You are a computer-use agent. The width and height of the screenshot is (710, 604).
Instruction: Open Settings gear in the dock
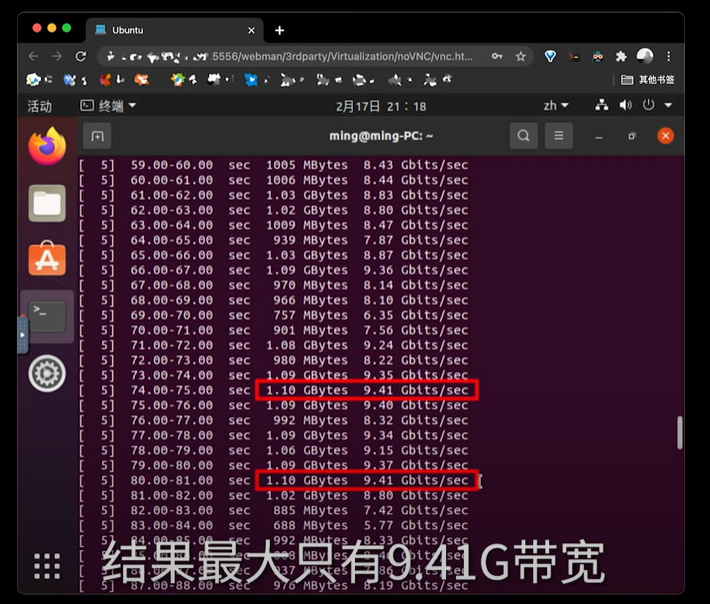click(x=47, y=374)
